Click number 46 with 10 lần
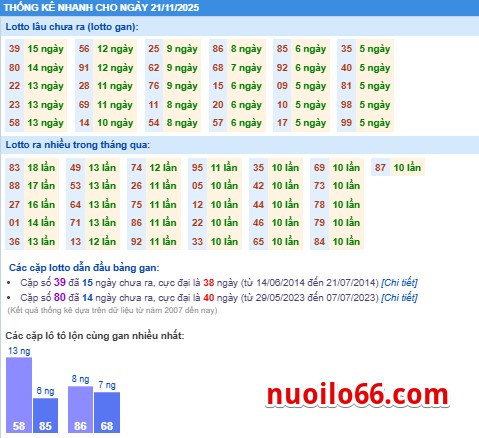479x438 pixels. pyautogui.click(x=258, y=223)
